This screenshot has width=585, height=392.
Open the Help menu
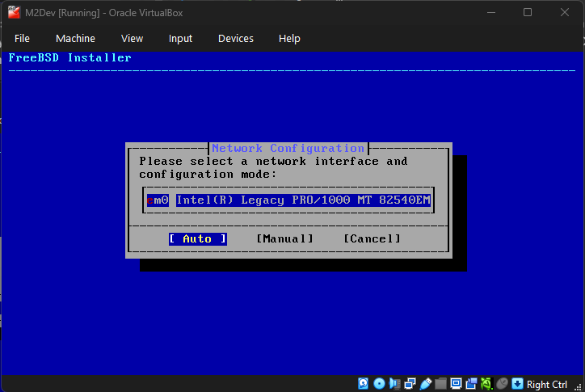[x=289, y=38]
